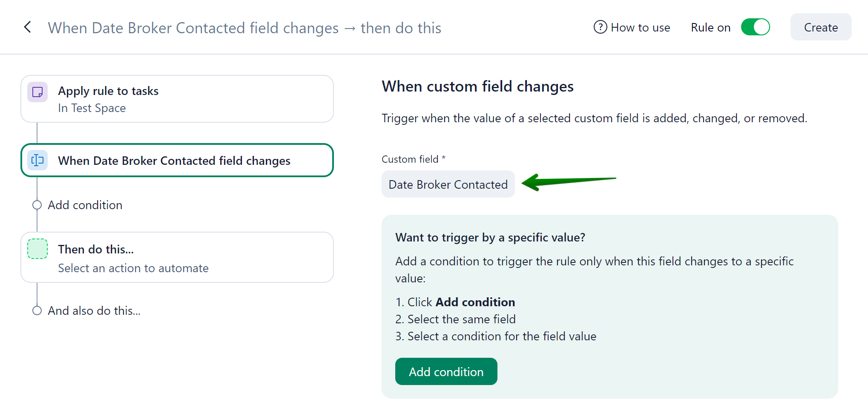Screen dimensions: 868x414
Task: Click the Add condition circle node
Action: click(x=37, y=205)
